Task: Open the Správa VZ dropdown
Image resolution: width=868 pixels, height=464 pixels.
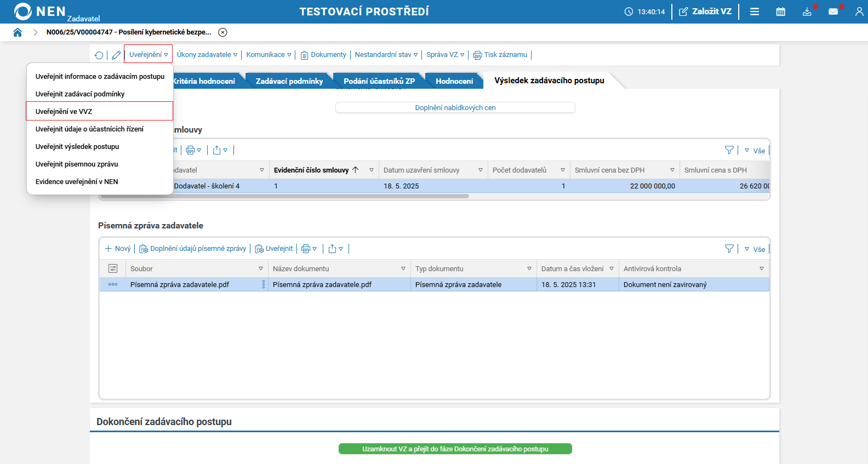Action: coord(445,55)
